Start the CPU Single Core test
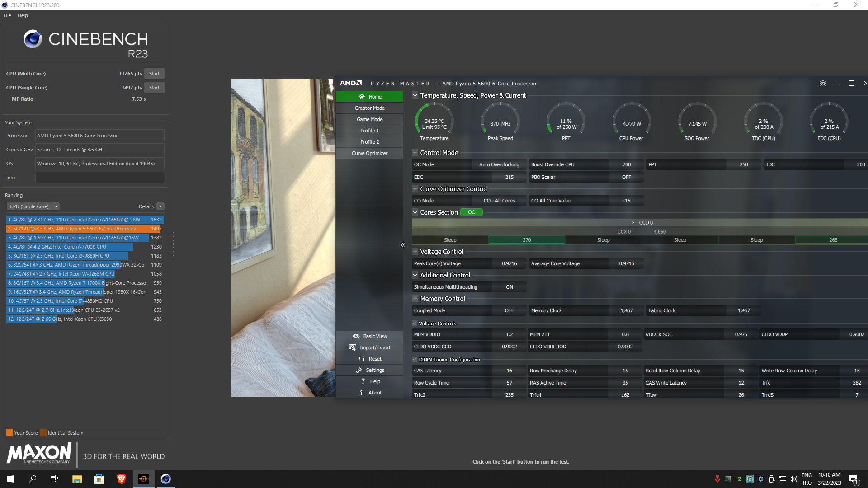Screen dimensions: 868x488 tap(154, 88)
